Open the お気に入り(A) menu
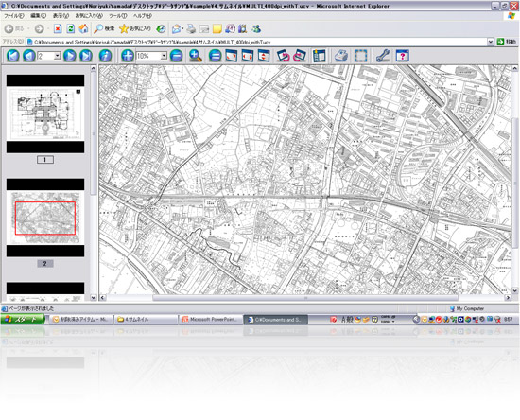Screen dimensions: 520x420 [x=89, y=15]
